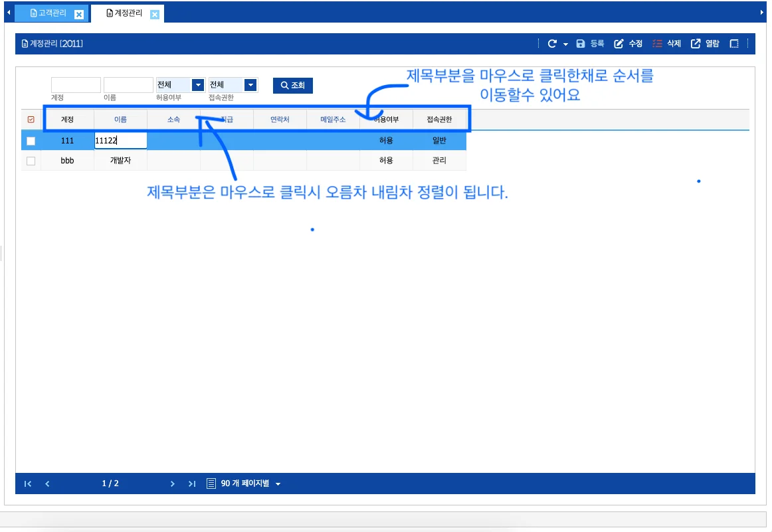Click the 개발자 name cell

pos(121,161)
